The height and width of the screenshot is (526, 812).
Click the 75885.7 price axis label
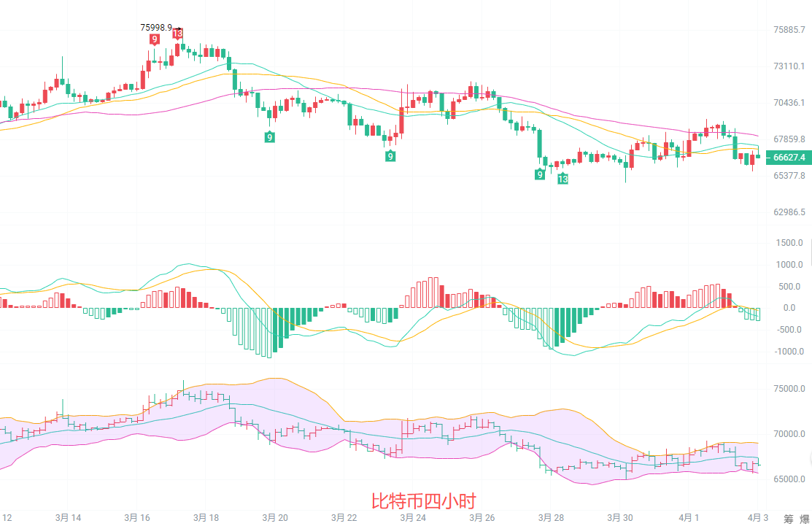pos(789,30)
